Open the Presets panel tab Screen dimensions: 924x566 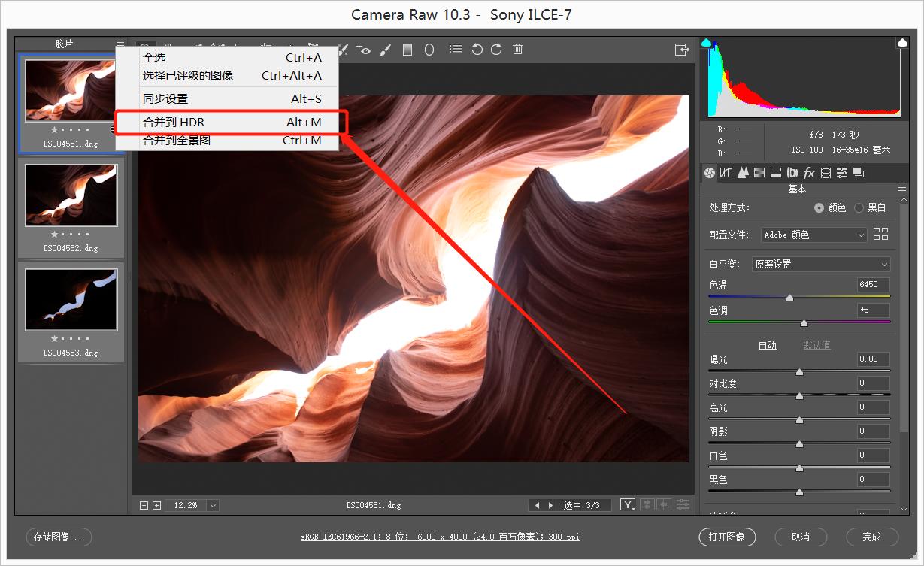[x=842, y=172]
